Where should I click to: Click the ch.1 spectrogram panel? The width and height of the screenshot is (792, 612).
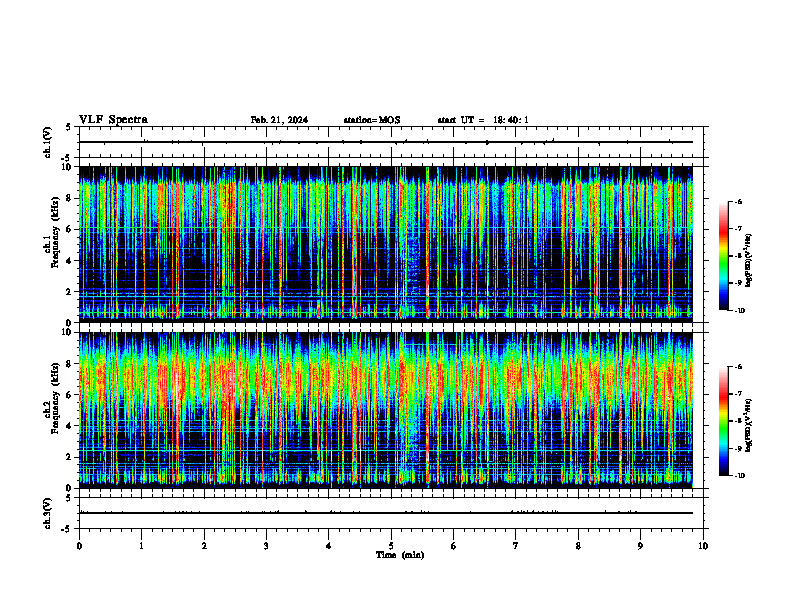tap(385, 244)
